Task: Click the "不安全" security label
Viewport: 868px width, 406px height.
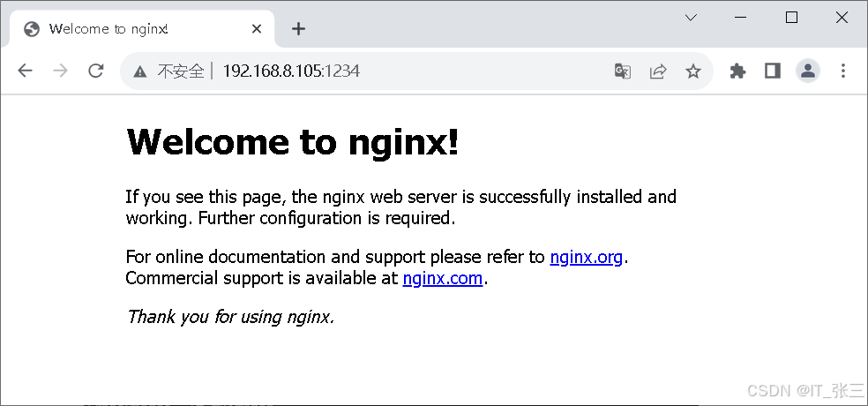Action: coord(181,71)
